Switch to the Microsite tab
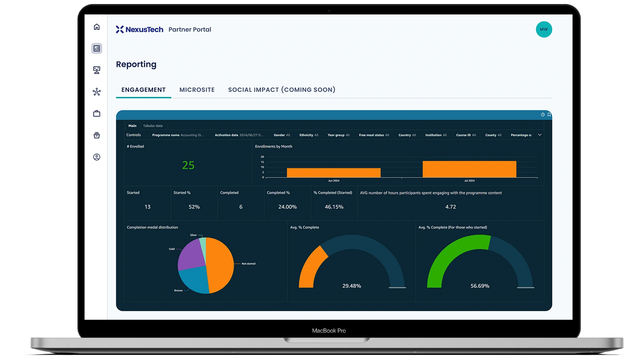Image resolution: width=644 pixels, height=362 pixels. point(197,90)
